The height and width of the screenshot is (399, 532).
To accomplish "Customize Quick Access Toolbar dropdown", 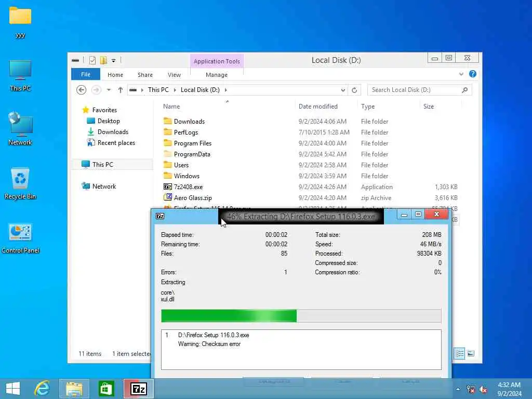I will pyautogui.click(x=114, y=61).
